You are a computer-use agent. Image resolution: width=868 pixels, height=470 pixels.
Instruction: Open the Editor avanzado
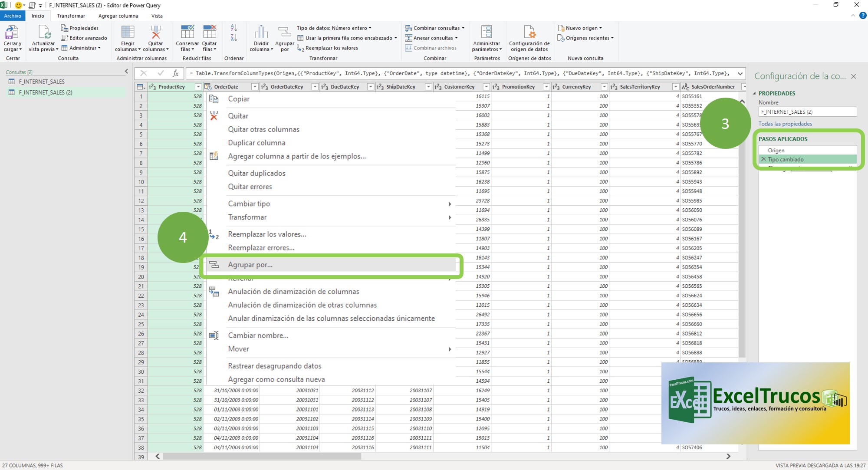point(84,38)
